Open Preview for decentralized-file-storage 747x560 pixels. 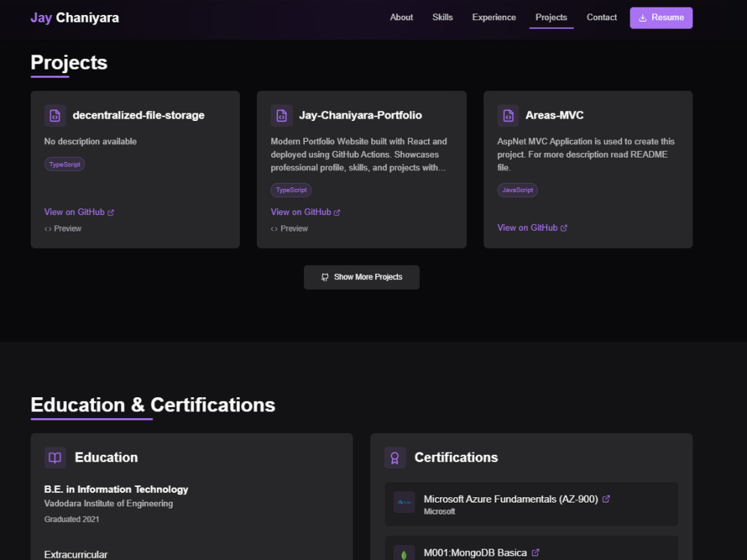click(63, 228)
